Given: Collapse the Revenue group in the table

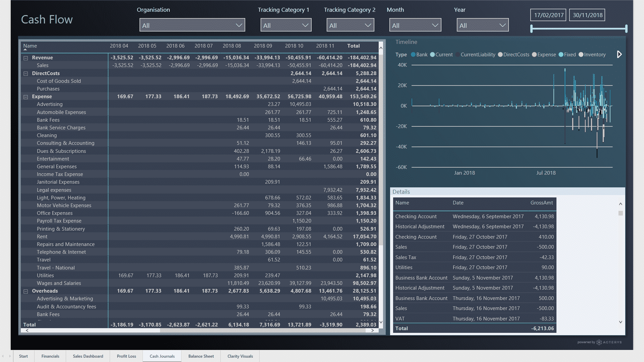Looking at the screenshot, I should click(26, 58).
